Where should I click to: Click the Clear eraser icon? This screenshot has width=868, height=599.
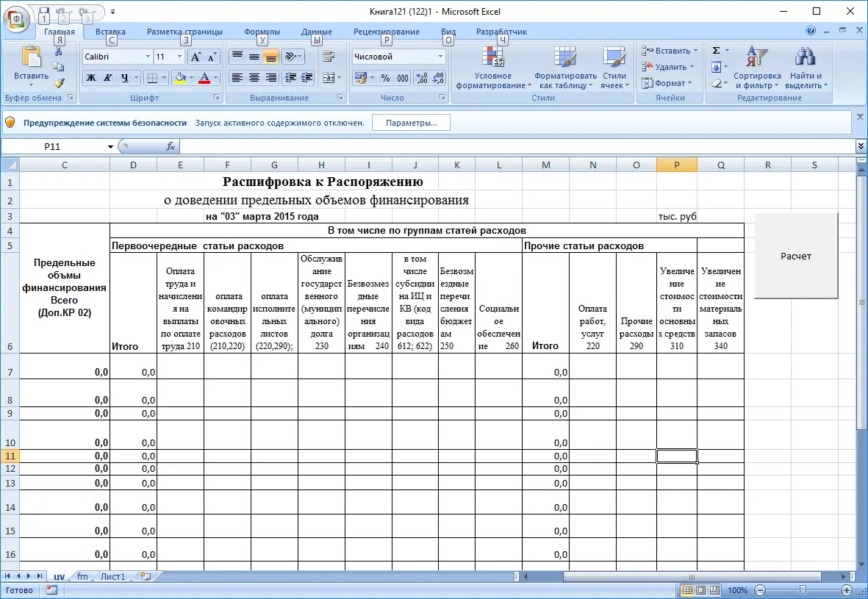pyautogui.click(x=717, y=83)
